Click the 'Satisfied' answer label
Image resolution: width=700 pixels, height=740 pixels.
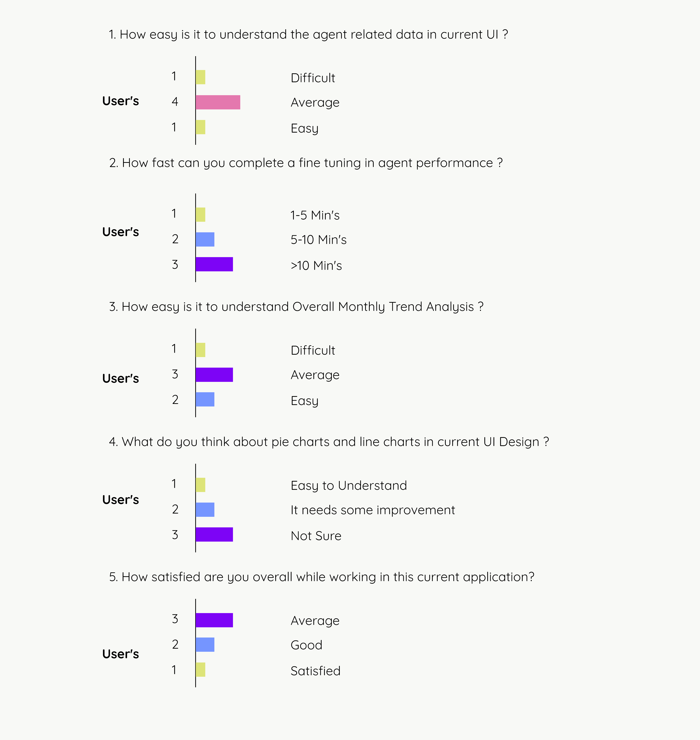[315, 671]
